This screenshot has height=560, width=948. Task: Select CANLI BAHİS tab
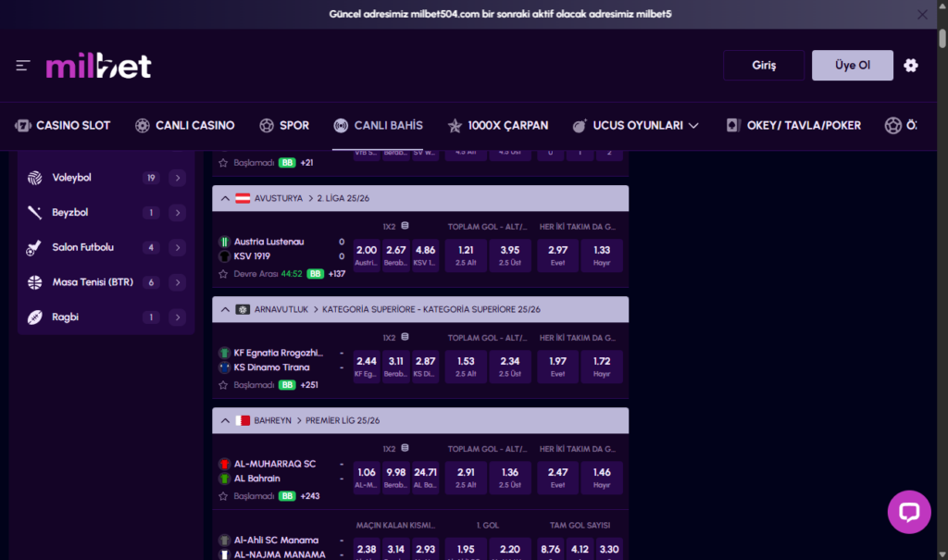pyautogui.click(x=378, y=126)
